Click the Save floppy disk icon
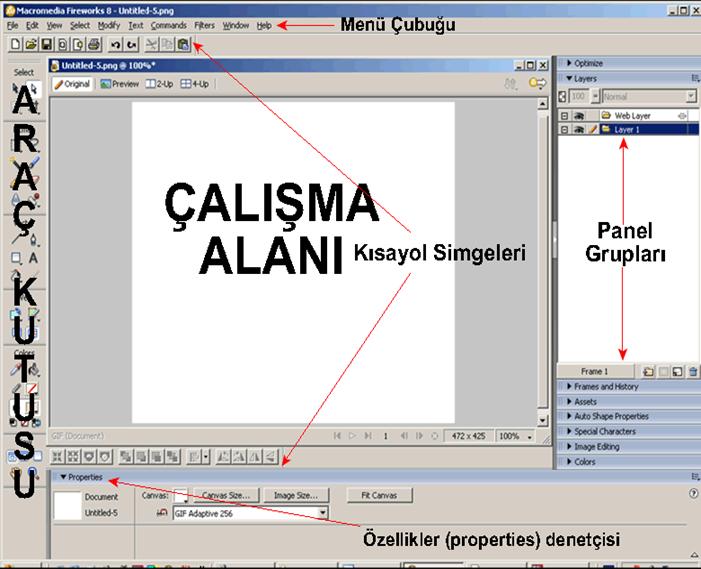The width and height of the screenshot is (701, 569). (46, 44)
